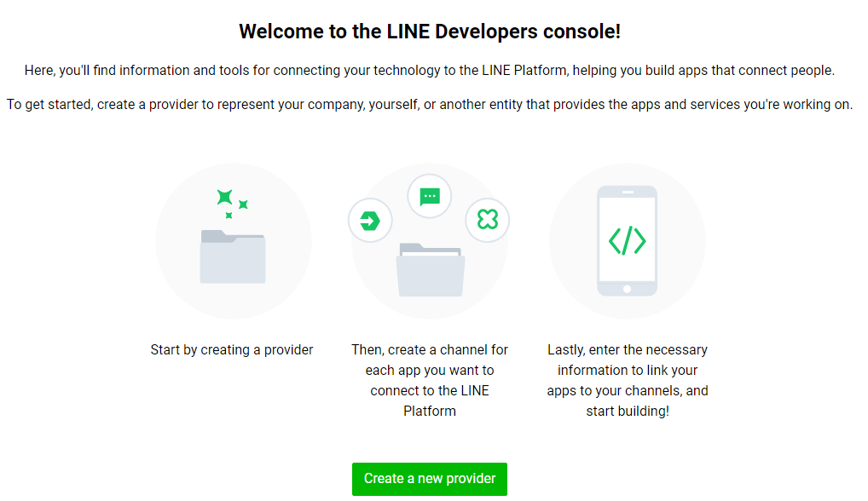Viewport: 868px width, 501px height.
Task: Click the green chat bubble icon
Action: click(x=430, y=196)
